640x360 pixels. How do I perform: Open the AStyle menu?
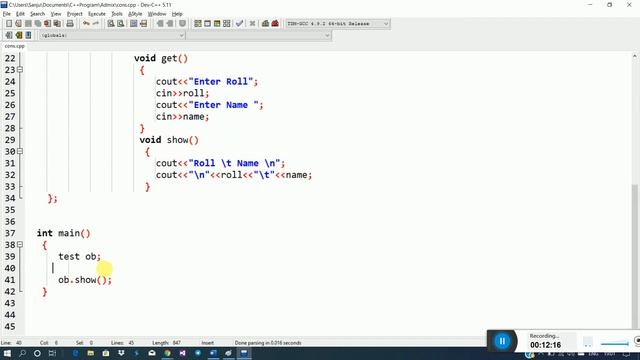tap(135, 14)
